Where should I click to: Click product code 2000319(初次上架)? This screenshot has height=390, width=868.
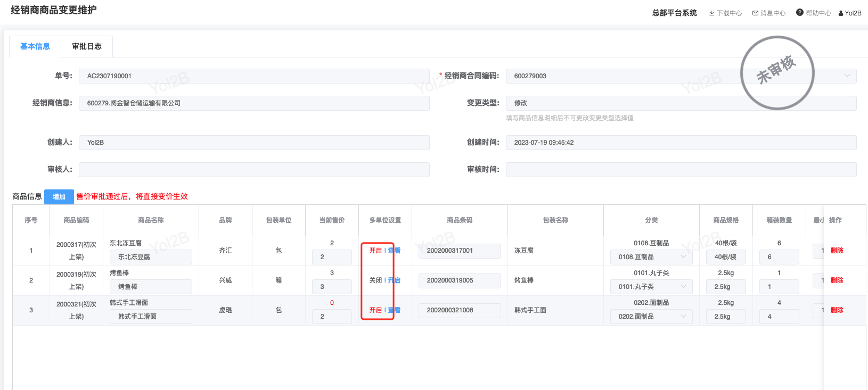(76, 280)
